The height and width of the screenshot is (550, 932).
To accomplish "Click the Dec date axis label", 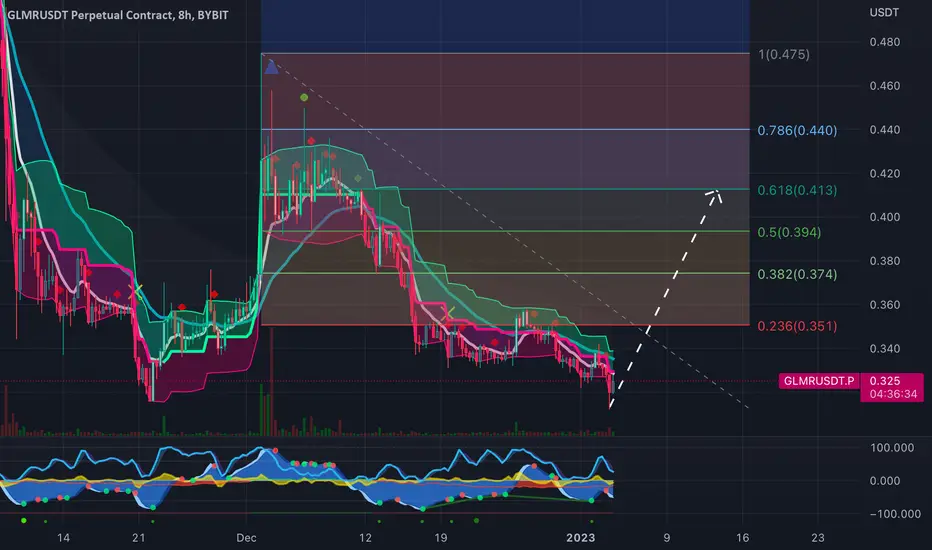I will pyautogui.click(x=246, y=538).
